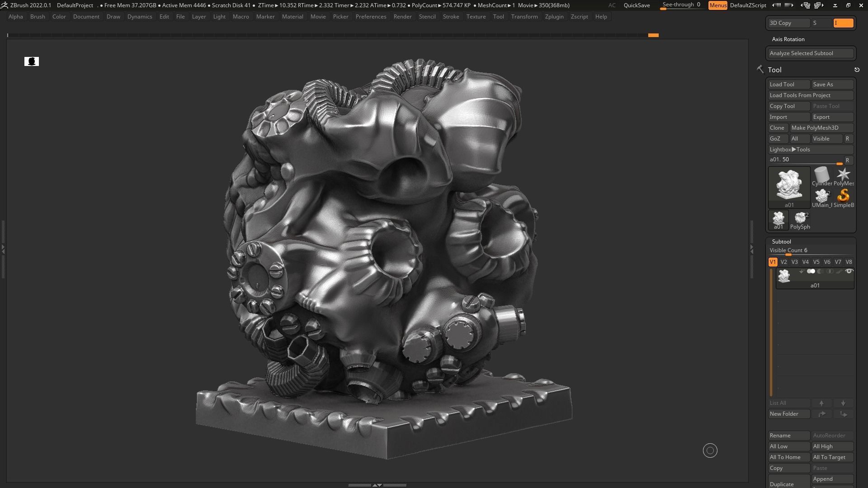The height and width of the screenshot is (488, 868).
Task: Select visibility set V8
Action: point(849,262)
